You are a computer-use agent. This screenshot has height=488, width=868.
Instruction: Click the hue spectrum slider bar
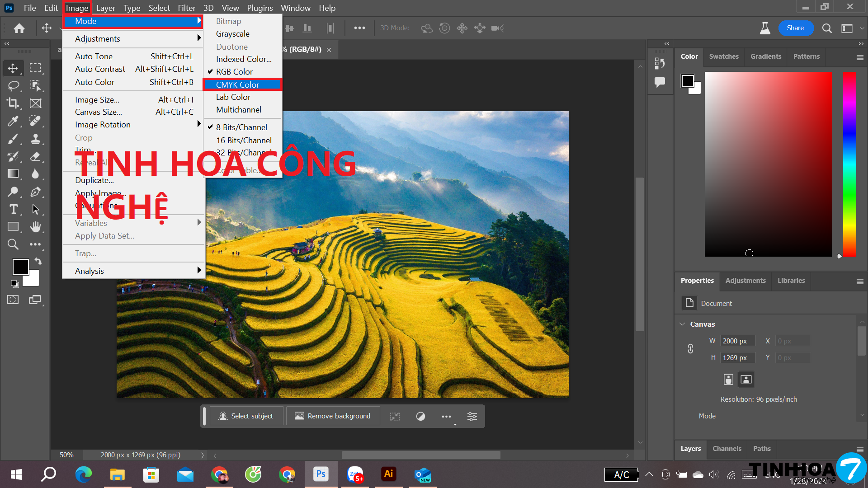(849, 164)
